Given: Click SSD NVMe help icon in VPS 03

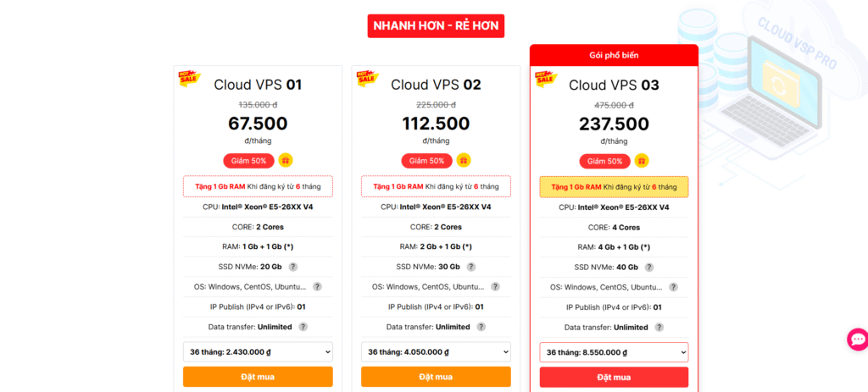Looking at the screenshot, I should click(x=649, y=267).
